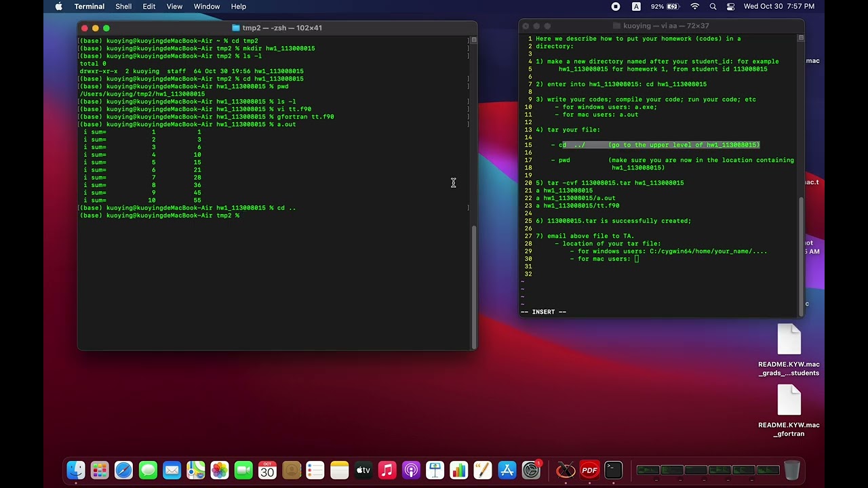Open Contacts app in Dock
This screenshot has height=488, width=868.
pyautogui.click(x=292, y=470)
